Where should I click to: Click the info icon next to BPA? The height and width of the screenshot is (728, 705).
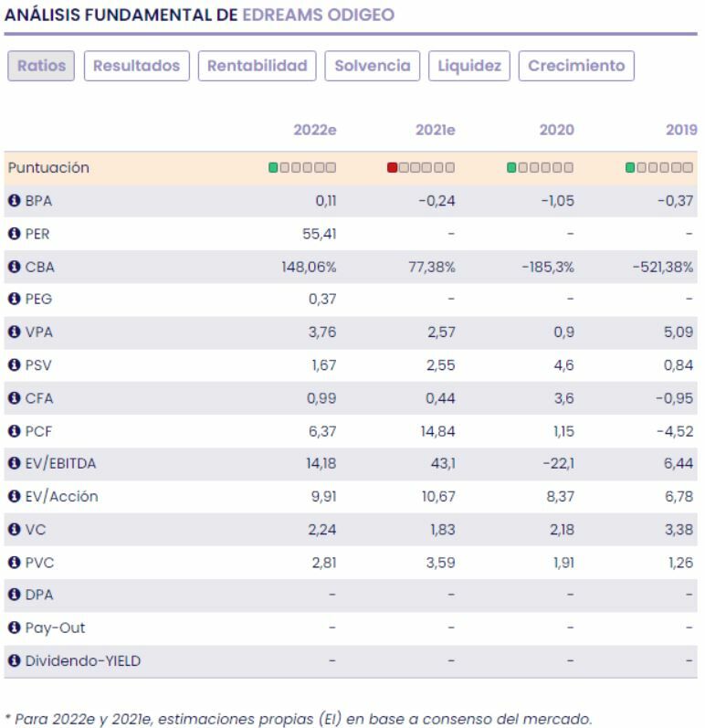[x=14, y=201]
